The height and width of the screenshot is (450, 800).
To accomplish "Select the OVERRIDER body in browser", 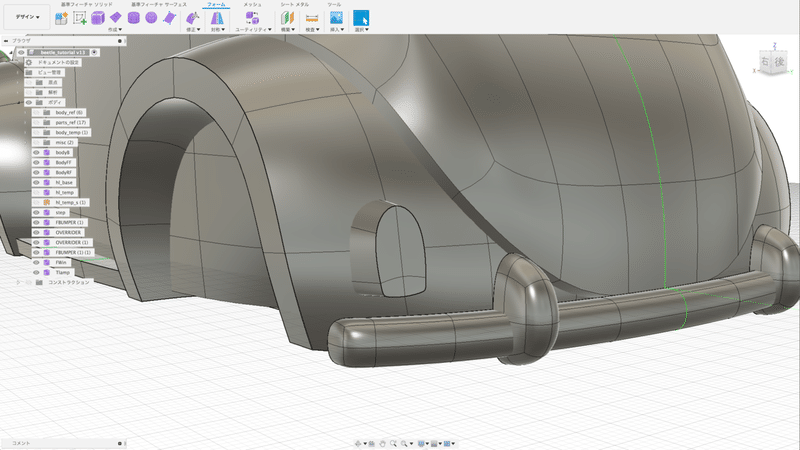I will 69,232.
